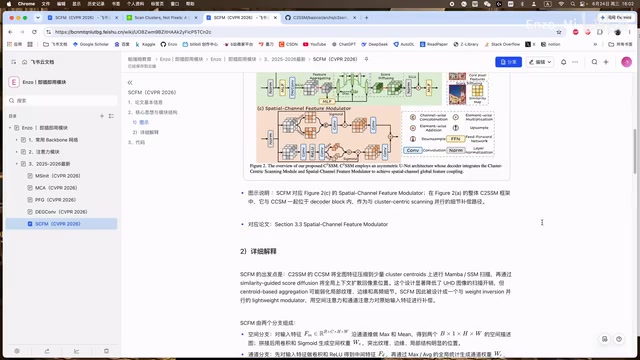
Task: Click the pin icon after breadcrumb title
Action: (366, 59)
